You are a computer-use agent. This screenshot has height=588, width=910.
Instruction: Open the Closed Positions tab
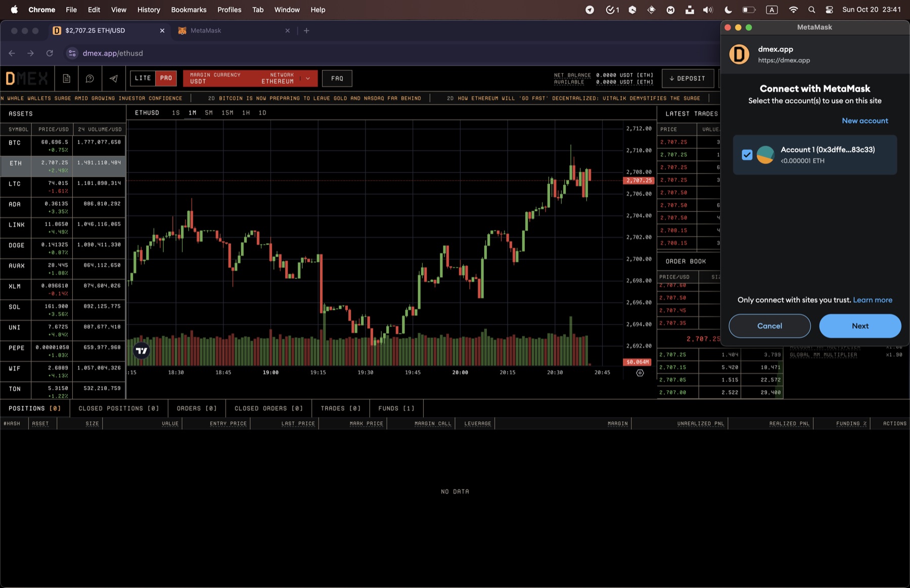119,408
